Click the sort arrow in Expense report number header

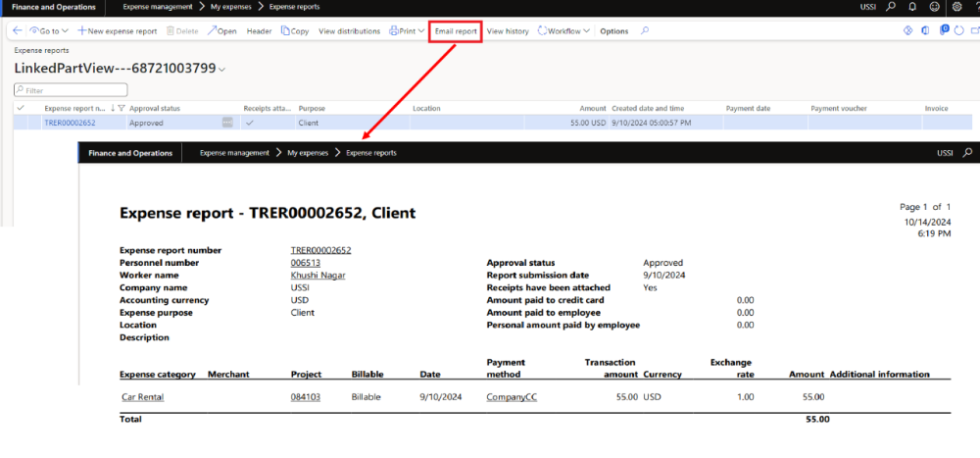[113, 108]
